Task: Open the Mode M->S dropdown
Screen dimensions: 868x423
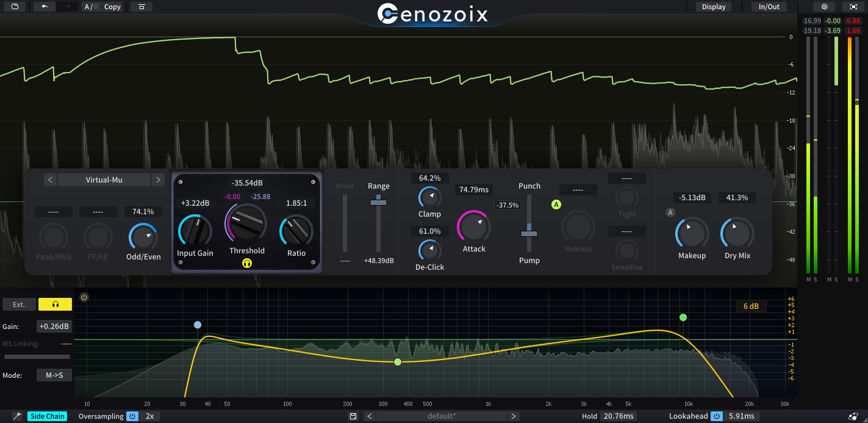Action: [x=54, y=375]
